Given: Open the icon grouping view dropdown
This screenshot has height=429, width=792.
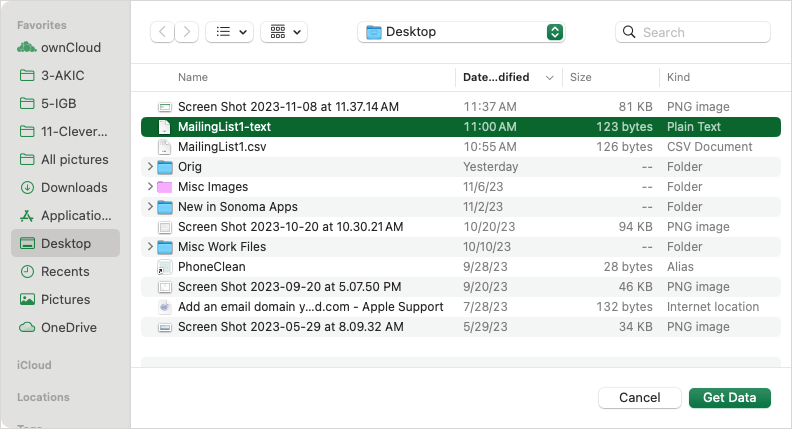Looking at the screenshot, I should (x=284, y=32).
